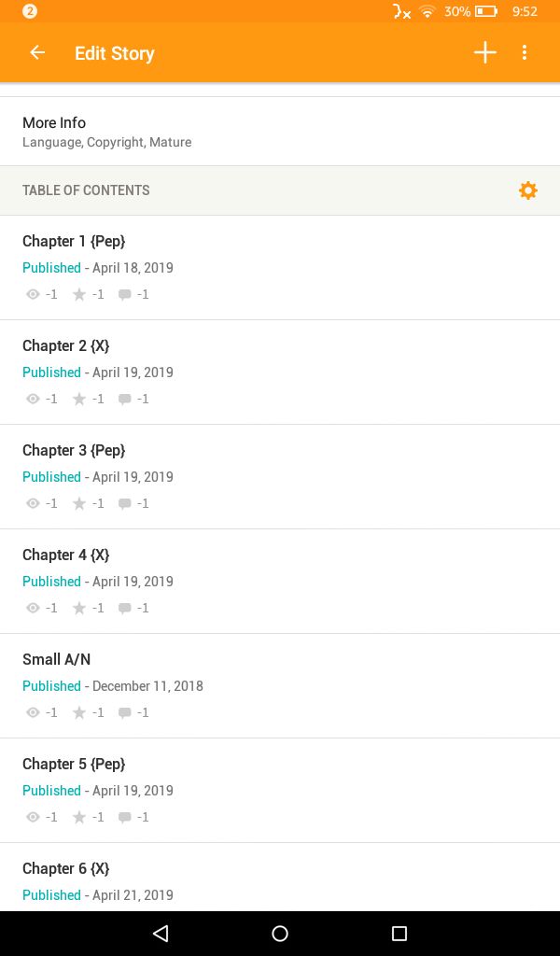
Task: Tap Published status of Chapter 3 {Pep}
Action: pyautogui.click(x=51, y=477)
